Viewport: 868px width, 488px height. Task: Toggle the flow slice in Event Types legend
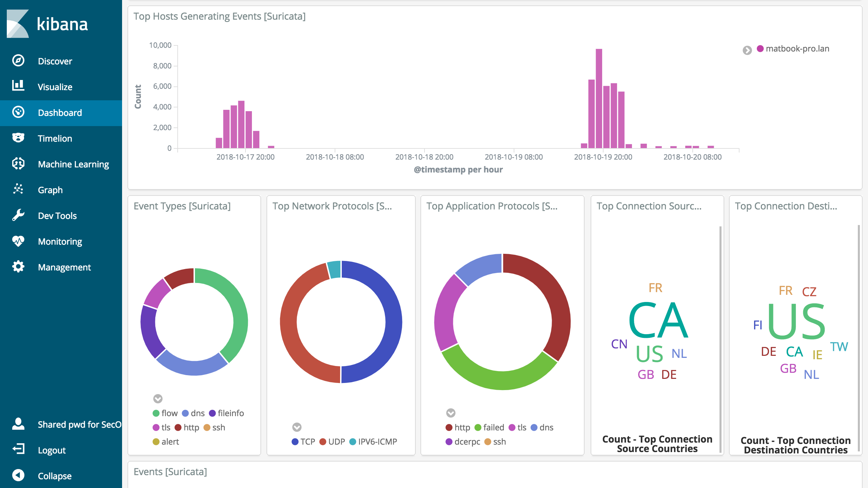coord(170,413)
